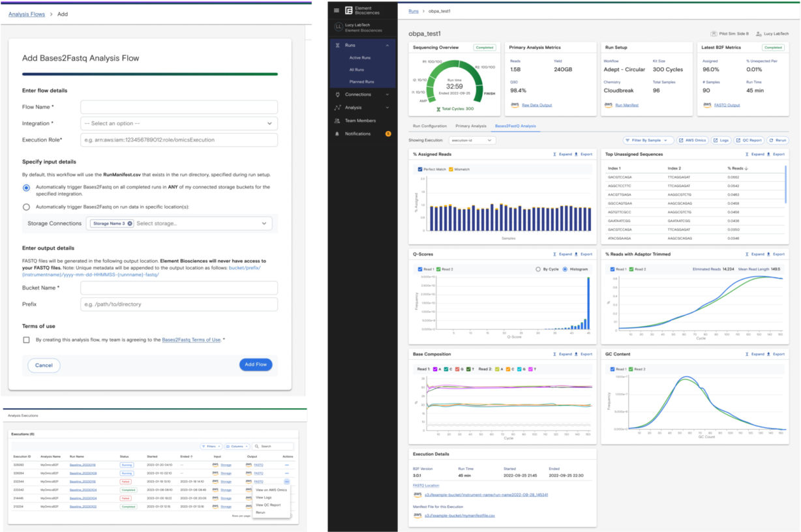Image resolution: width=801 pixels, height=532 pixels.
Task: Choose View Logs in context menu
Action: tap(264, 497)
